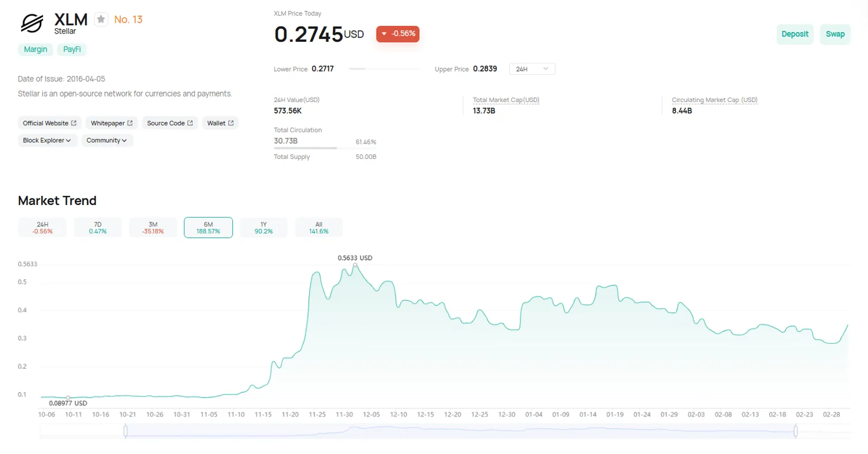Click the 573.56K 24H value
This screenshot has height=454, width=868.
point(288,111)
